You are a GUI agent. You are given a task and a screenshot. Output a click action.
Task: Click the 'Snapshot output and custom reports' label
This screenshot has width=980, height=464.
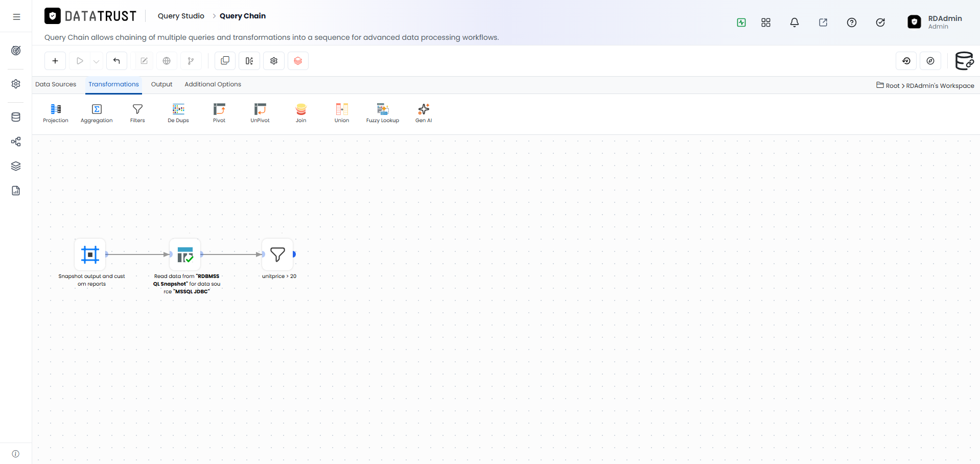[91, 280]
